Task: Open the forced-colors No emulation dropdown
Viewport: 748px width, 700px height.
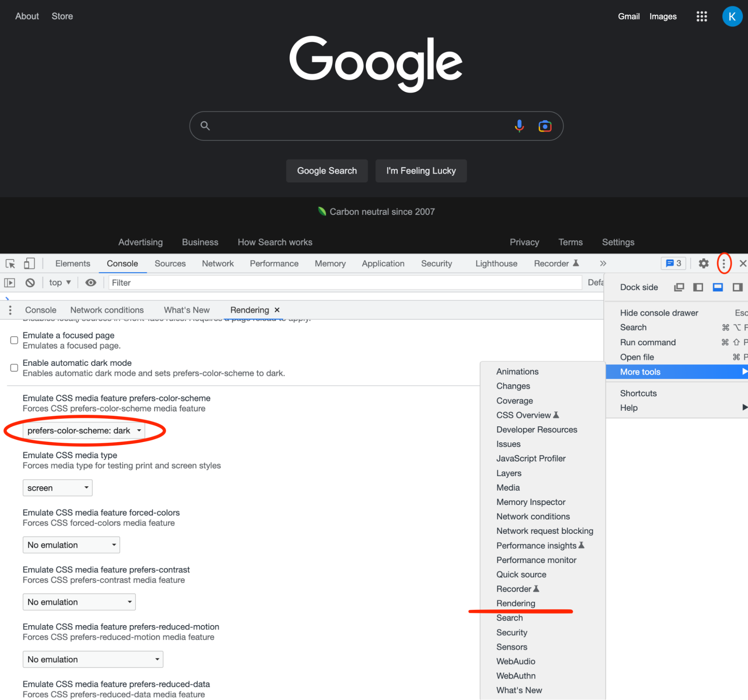Action: (x=71, y=545)
